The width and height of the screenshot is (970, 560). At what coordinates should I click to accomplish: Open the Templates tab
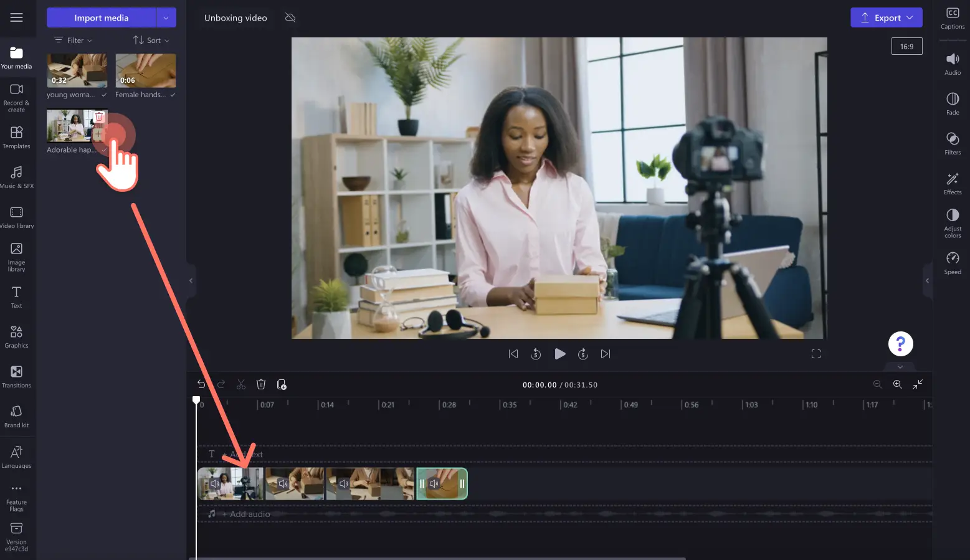pyautogui.click(x=17, y=138)
